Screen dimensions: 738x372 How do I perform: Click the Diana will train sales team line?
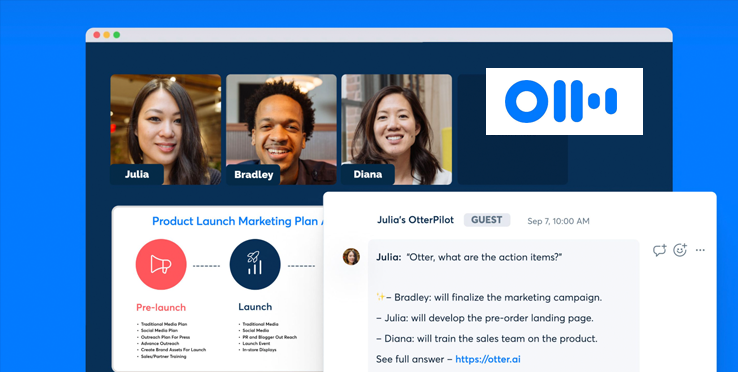tap(487, 339)
